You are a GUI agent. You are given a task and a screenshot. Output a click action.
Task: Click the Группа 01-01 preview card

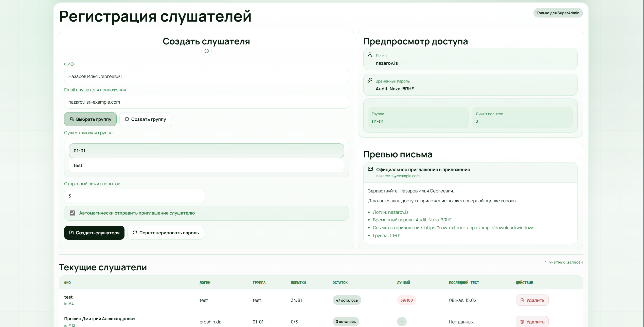click(x=418, y=118)
